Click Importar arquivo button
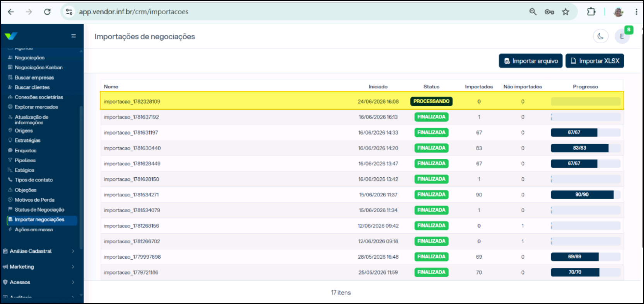The image size is (644, 304). pyautogui.click(x=531, y=61)
